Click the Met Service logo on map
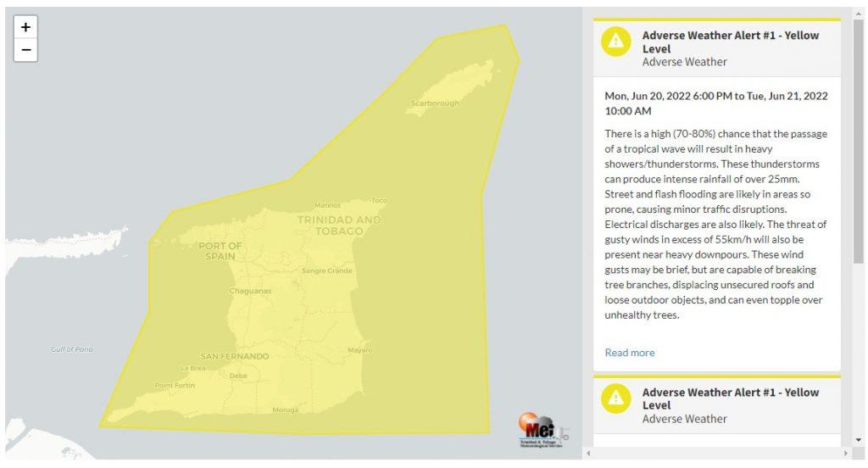This screenshot has height=468, width=868. pyautogui.click(x=542, y=430)
